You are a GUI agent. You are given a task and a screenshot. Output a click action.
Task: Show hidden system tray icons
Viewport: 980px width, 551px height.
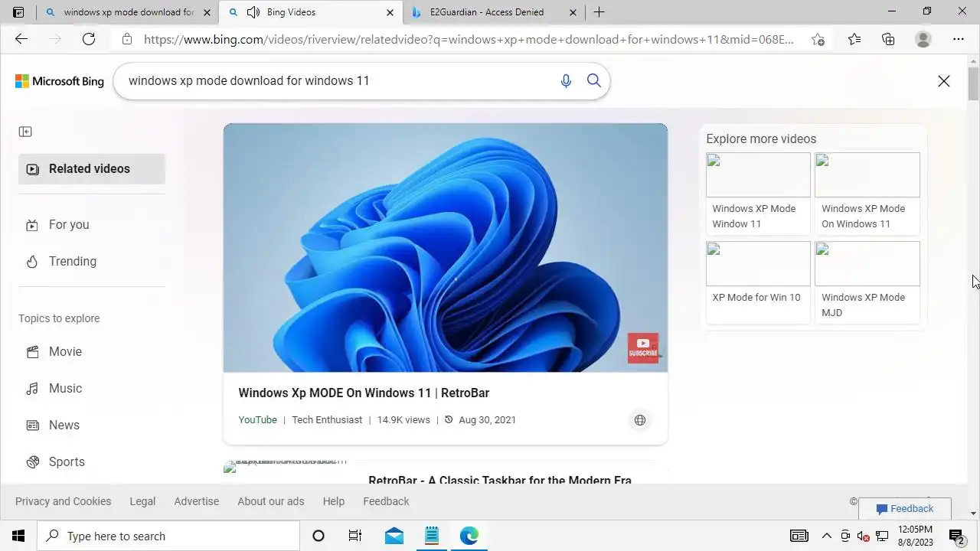click(826, 536)
